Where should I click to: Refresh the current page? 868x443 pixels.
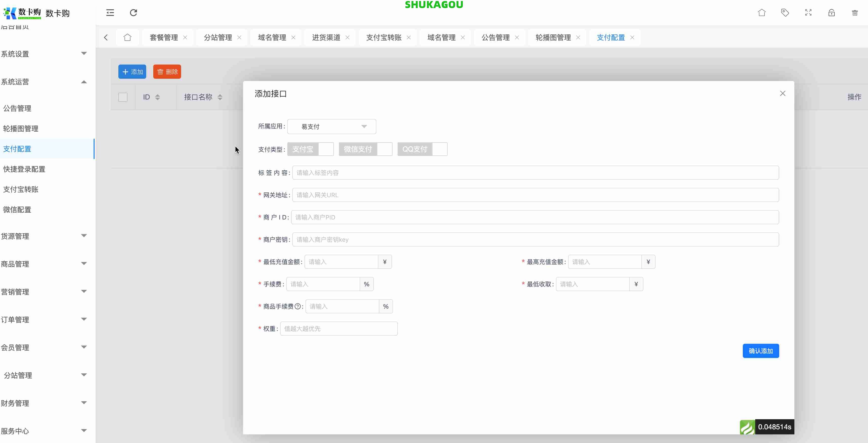133,13
